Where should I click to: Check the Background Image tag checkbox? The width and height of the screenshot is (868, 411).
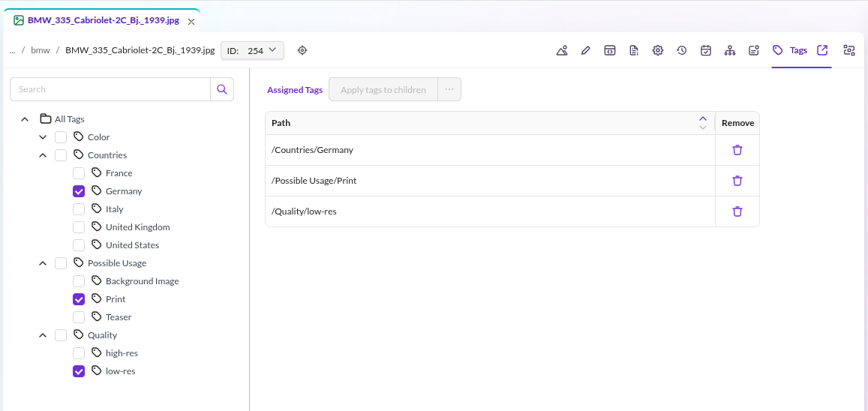click(x=79, y=281)
